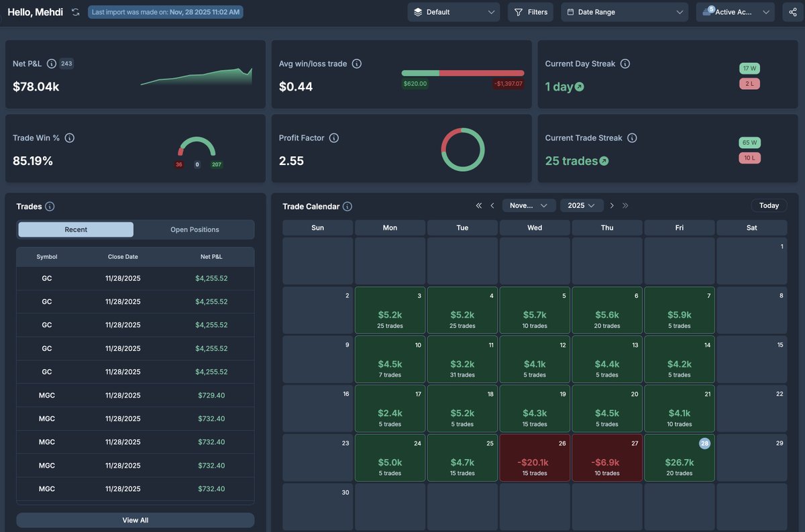Open the Active Accounts selector
Screen dimensions: 805x532
(735, 11)
